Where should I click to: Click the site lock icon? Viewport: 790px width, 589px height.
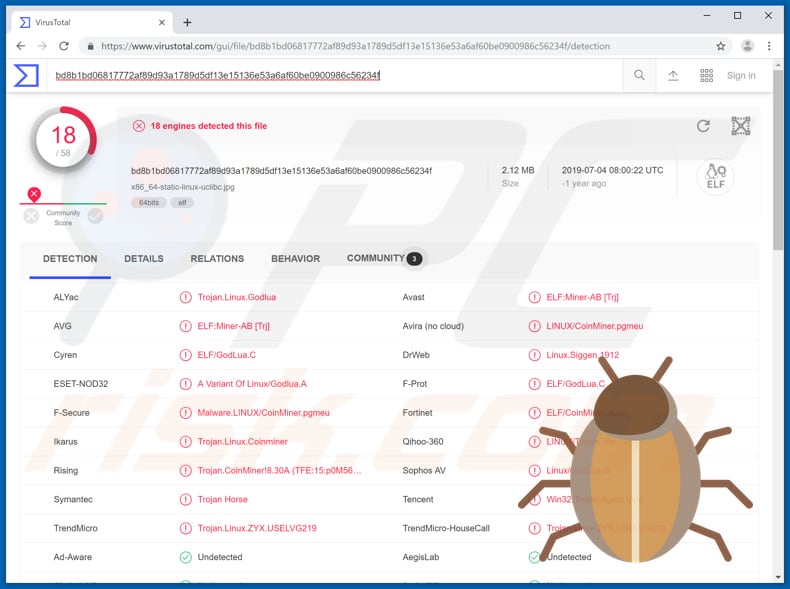[91, 46]
